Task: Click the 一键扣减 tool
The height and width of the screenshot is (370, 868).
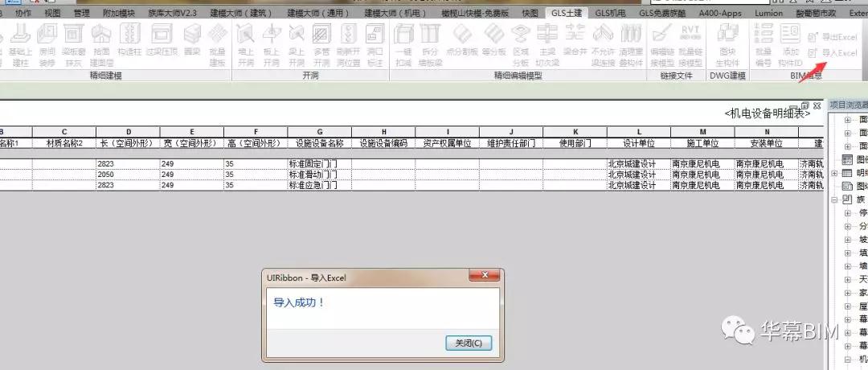Action: point(403,45)
